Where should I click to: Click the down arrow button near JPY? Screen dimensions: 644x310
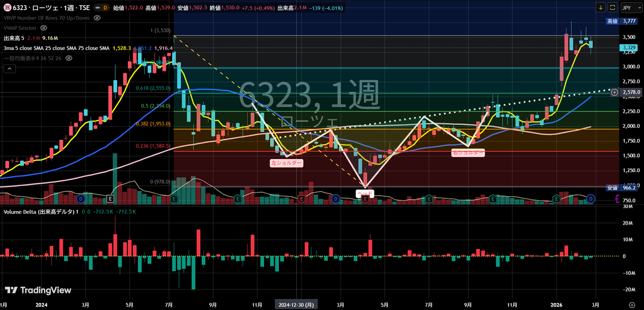tap(601, 8)
